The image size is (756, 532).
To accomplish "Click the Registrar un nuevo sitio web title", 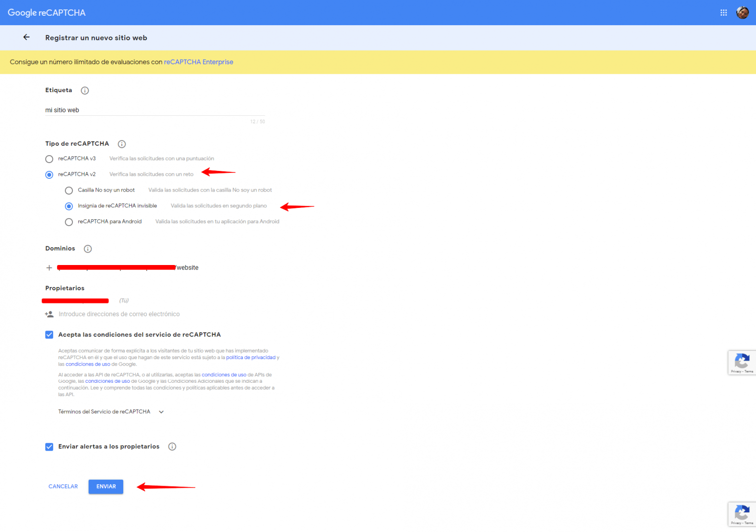I will pyautogui.click(x=96, y=38).
